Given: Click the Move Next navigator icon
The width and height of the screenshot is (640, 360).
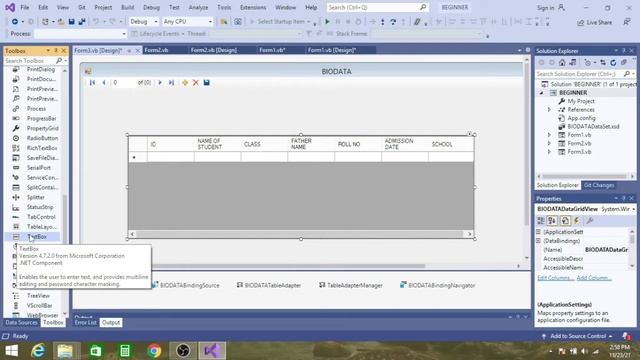Looking at the screenshot, I should [160, 82].
